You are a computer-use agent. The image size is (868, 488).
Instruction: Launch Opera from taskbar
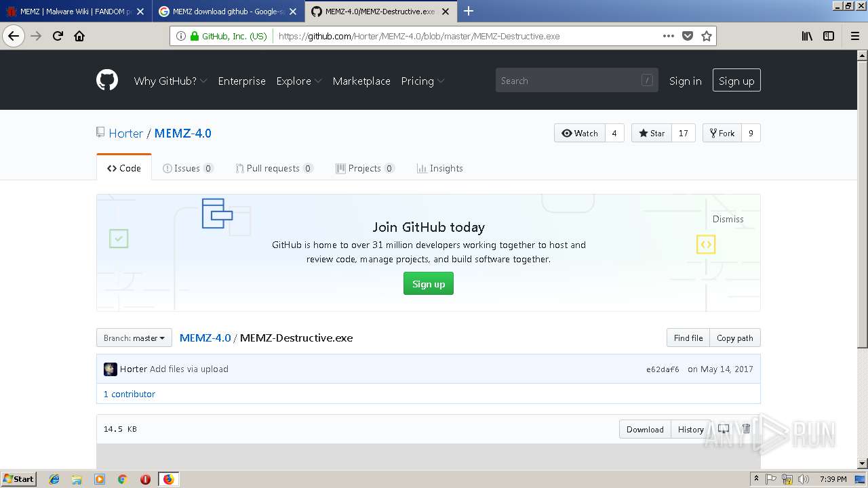(145, 479)
